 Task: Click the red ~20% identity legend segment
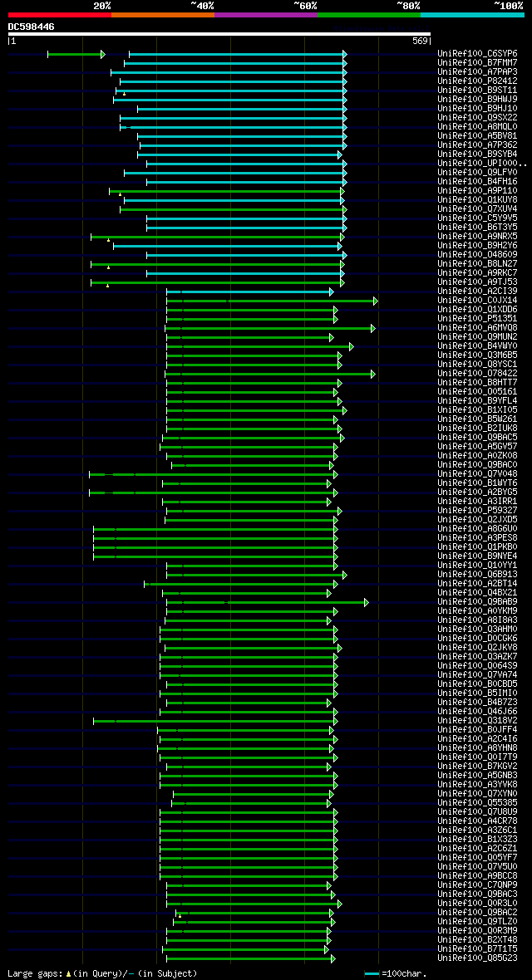[x=60, y=14]
